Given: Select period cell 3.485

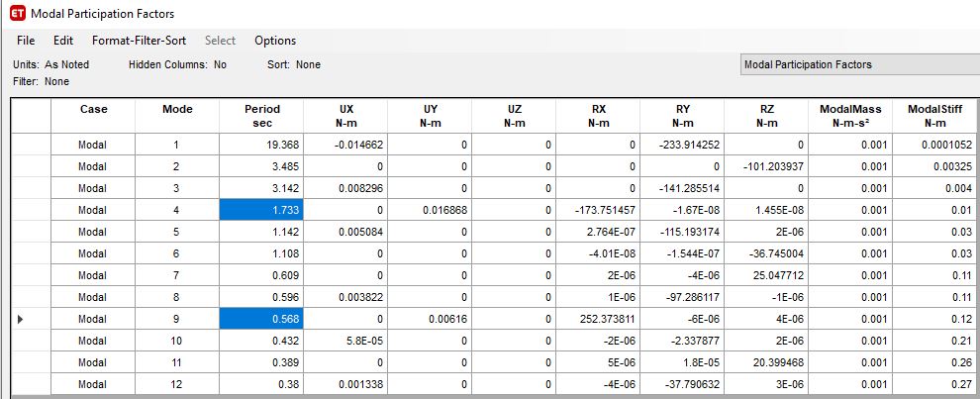Looking at the screenshot, I should 261,167.
